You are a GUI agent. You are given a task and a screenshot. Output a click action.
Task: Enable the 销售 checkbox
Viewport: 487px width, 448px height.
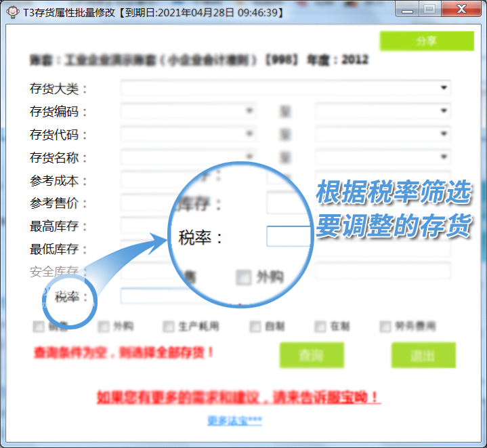tap(39, 327)
